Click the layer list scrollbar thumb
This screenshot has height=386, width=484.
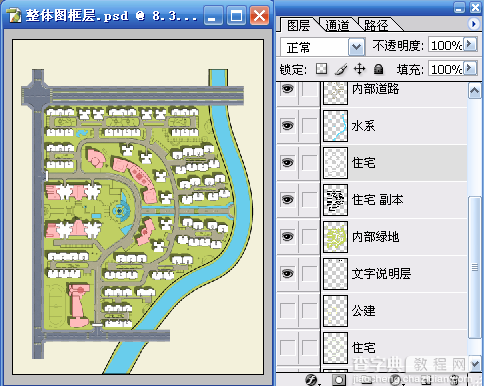tap(475, 267)
